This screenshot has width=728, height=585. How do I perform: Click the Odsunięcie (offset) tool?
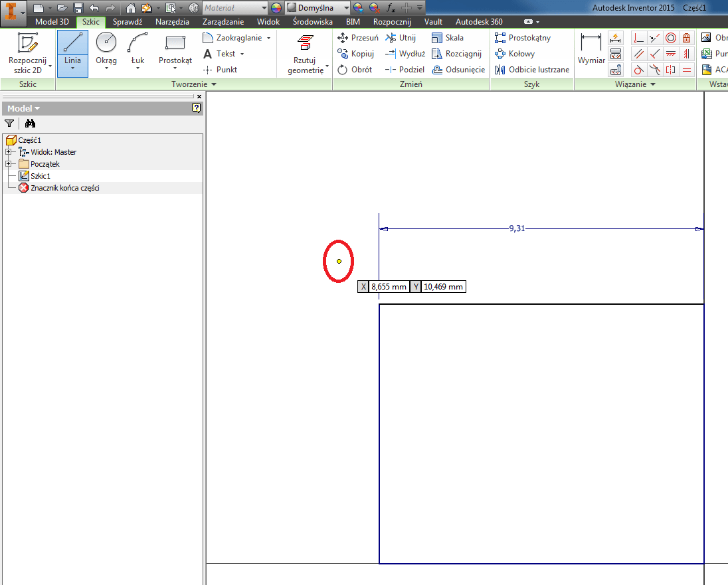[458, 70]
